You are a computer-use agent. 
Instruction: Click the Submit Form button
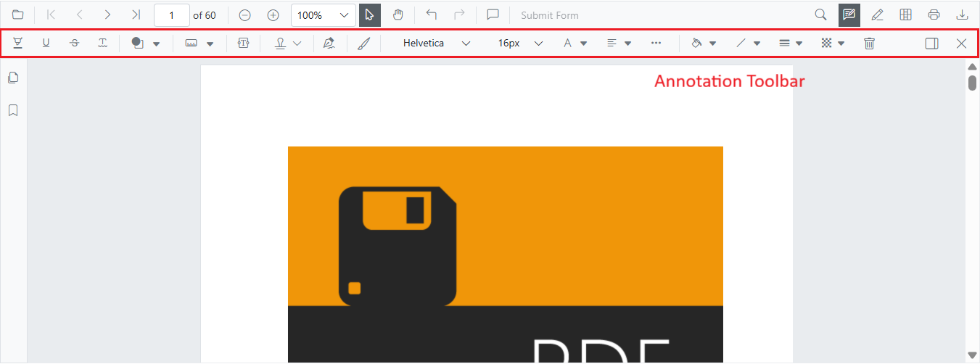549,15
